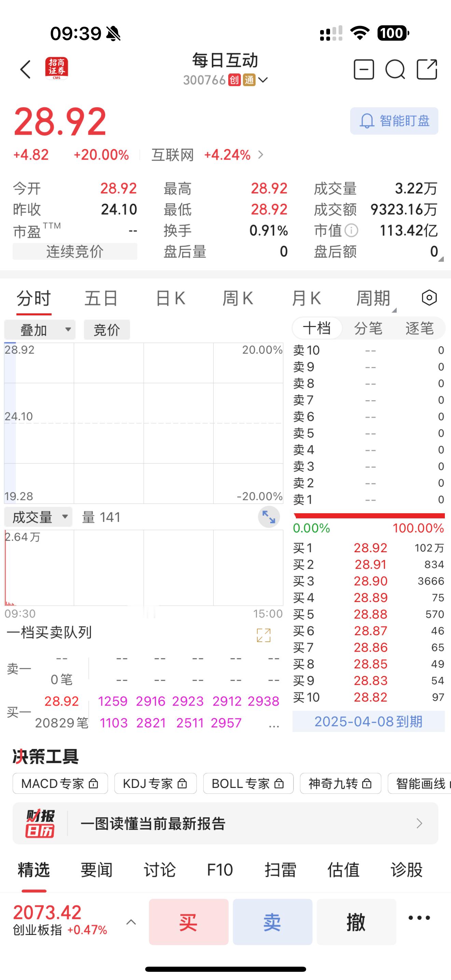Open locked BOLL专家 tool

pyautogui.click(x=248, y=784)
